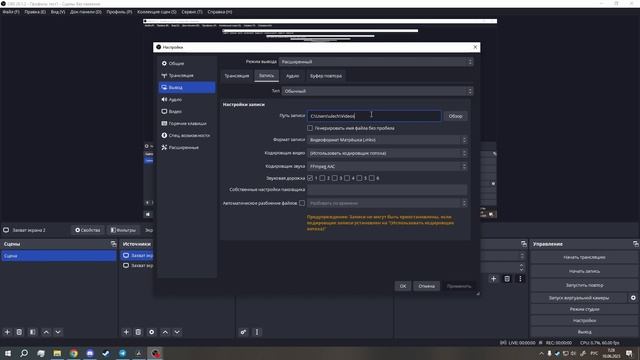Viewport: 640px width, 360px height.
Task: Toggle generate filename without spaces checkbox
Action: click(x=310, y=128)
